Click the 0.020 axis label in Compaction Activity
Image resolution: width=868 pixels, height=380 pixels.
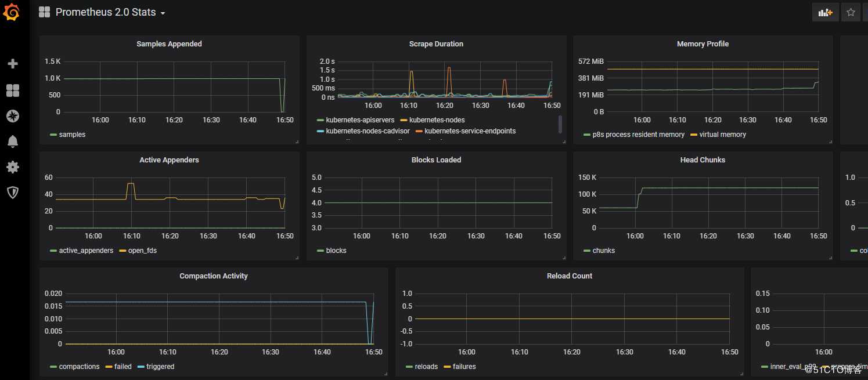coord(53,294)
